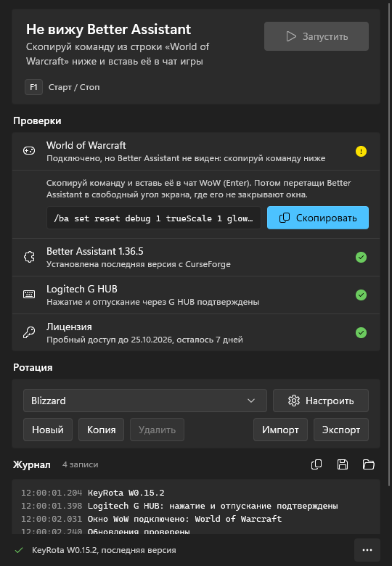Viewport: 392px width, 566px height.
Task: Create a rotation with Новый button
Action: 48,430
